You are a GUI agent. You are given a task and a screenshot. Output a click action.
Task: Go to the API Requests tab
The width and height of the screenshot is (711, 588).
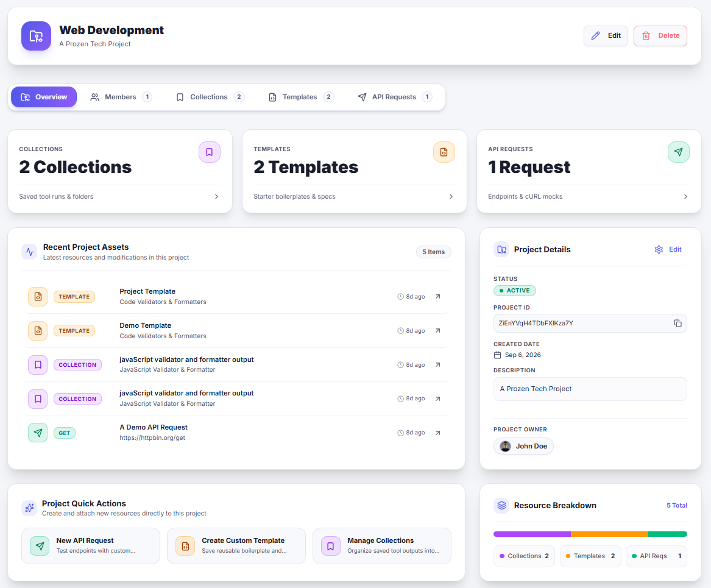coord(395,97)
